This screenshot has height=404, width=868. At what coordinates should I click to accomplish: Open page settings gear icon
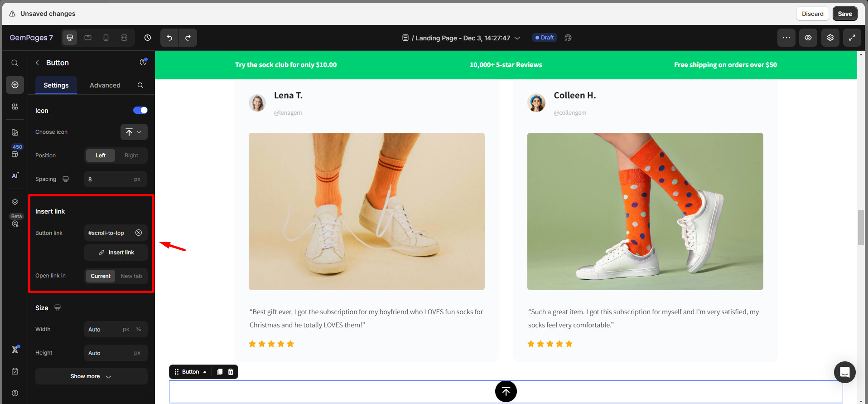[830, 38]
